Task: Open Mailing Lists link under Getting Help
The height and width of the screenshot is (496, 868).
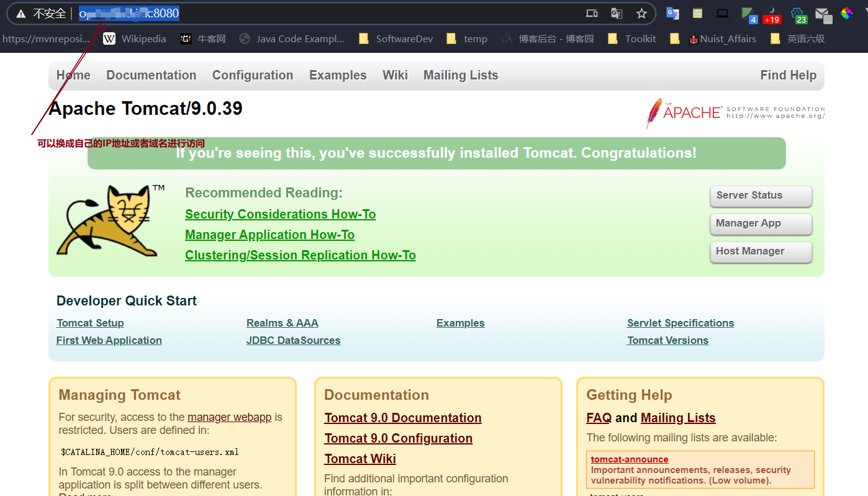Action: click(x=679, y=418)
